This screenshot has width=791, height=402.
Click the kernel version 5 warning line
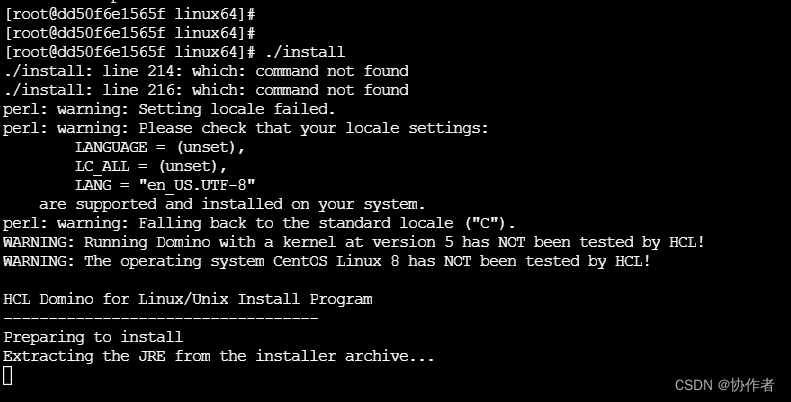(x=354, y=242)
